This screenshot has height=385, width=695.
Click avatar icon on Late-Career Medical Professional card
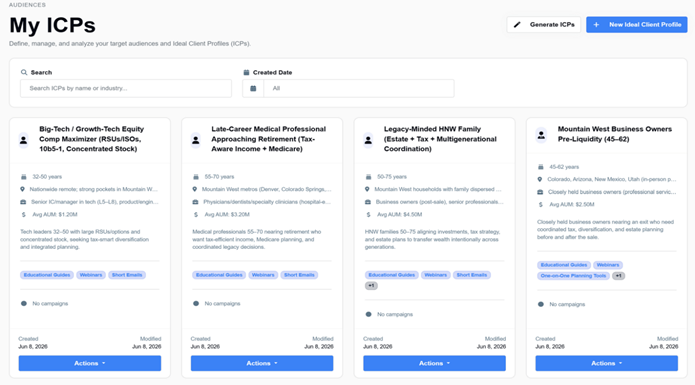coord(195,140)
